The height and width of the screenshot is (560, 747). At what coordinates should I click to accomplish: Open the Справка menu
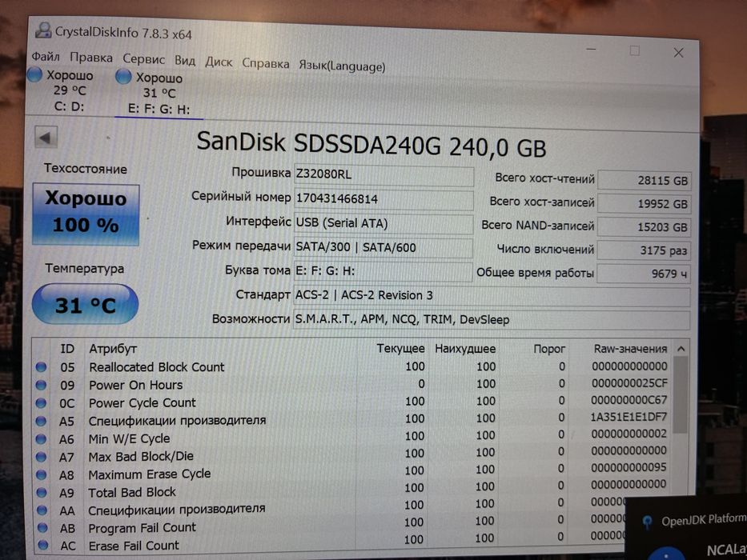(265, 63)
